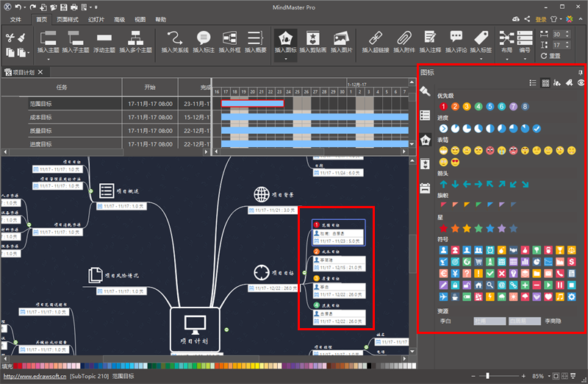Toggle fit-page icon in status bar

556,376
